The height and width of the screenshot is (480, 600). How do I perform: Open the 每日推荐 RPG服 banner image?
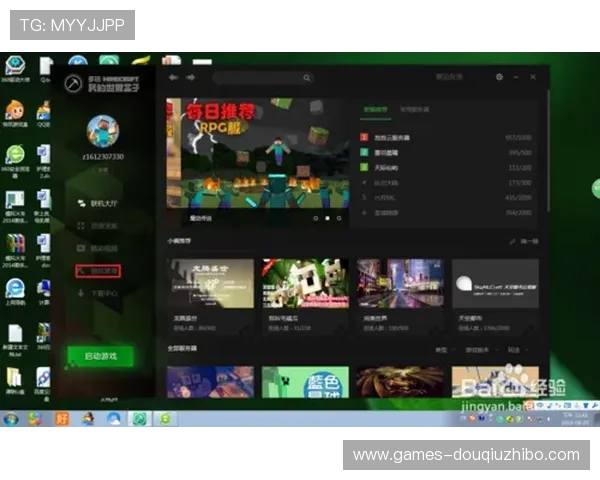click(258, 153)
